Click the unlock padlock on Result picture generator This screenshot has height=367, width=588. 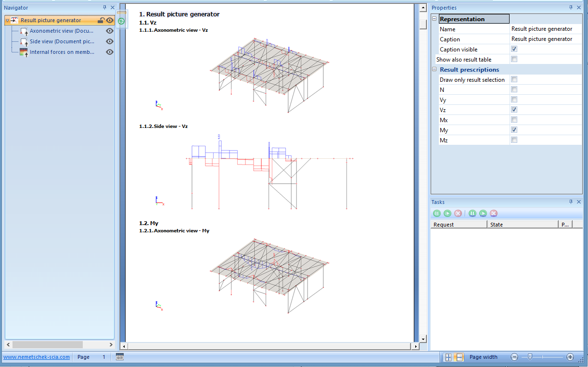click(x=101, y=20)
